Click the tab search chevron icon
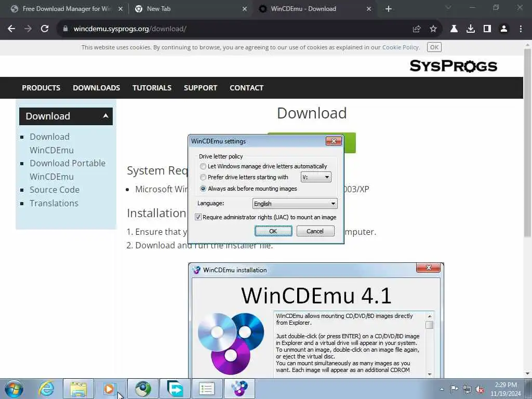 click(x=448, y=7)
